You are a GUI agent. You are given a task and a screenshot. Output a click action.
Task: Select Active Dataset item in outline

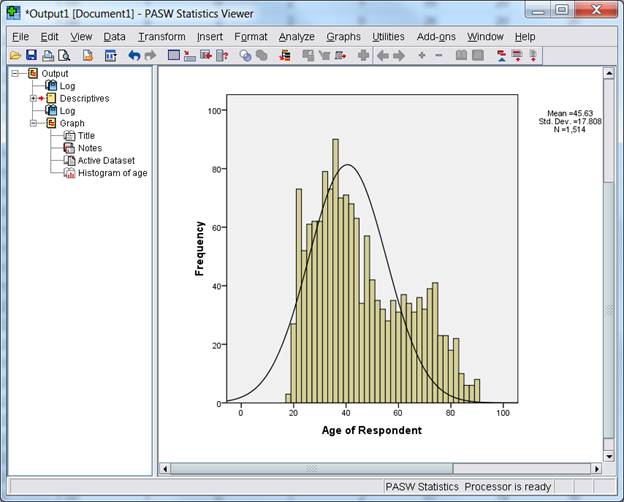pyautogui.click(x=106, y=160)
